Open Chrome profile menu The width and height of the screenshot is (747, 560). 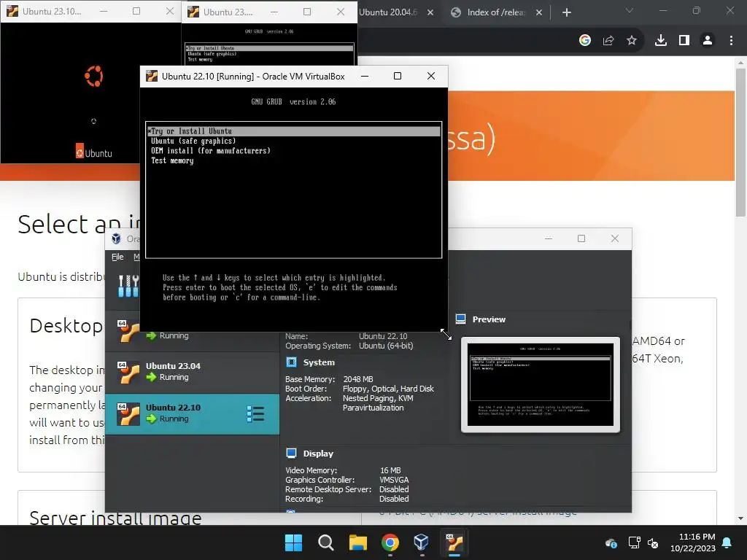click(x=708, y=41)
